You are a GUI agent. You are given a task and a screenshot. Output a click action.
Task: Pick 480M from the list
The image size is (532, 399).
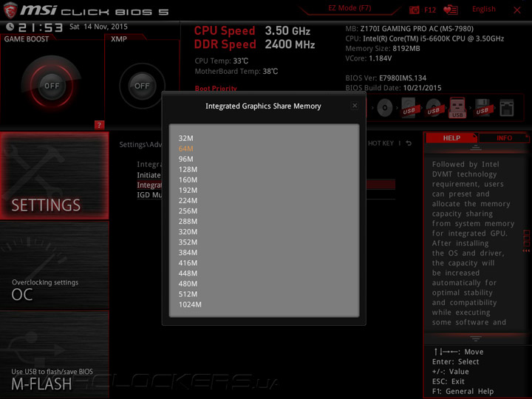click(188, 284)
